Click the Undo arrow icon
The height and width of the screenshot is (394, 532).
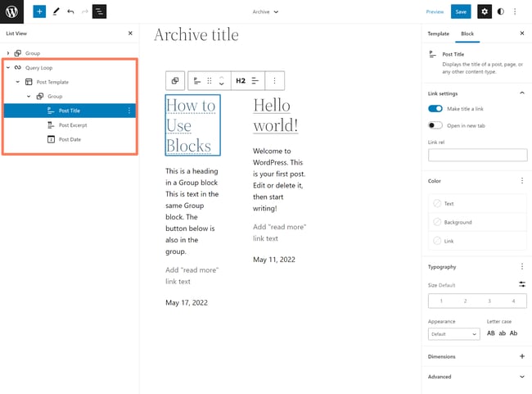[x=70, y=11]
